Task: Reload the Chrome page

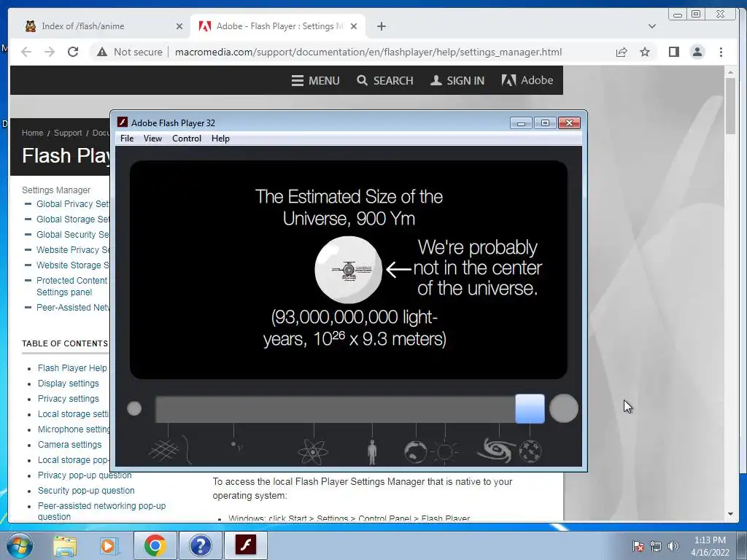Action: click(73, 52)
